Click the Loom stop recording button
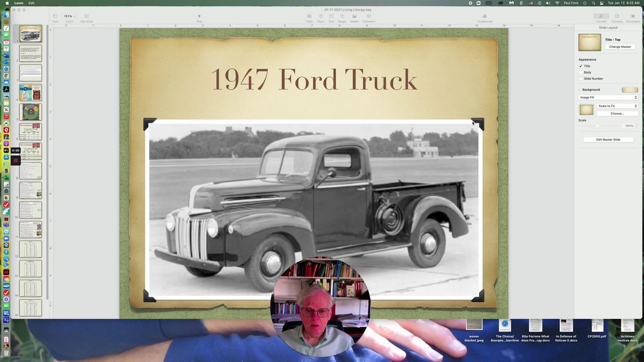 16,161
